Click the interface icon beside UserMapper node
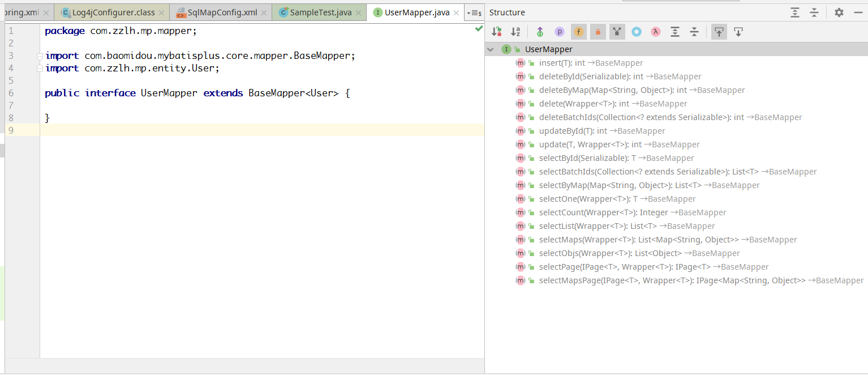 (x=506, y=49)
